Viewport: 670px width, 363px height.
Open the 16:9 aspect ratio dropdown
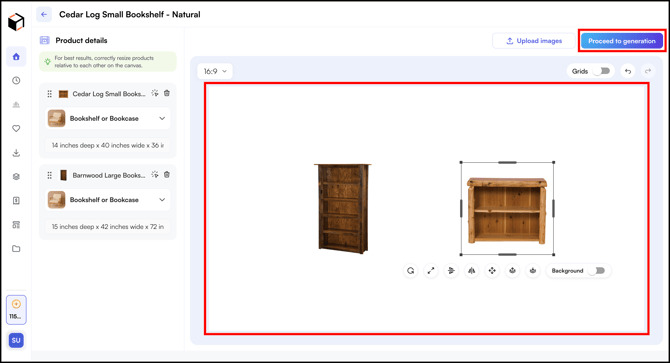(215, 71)
